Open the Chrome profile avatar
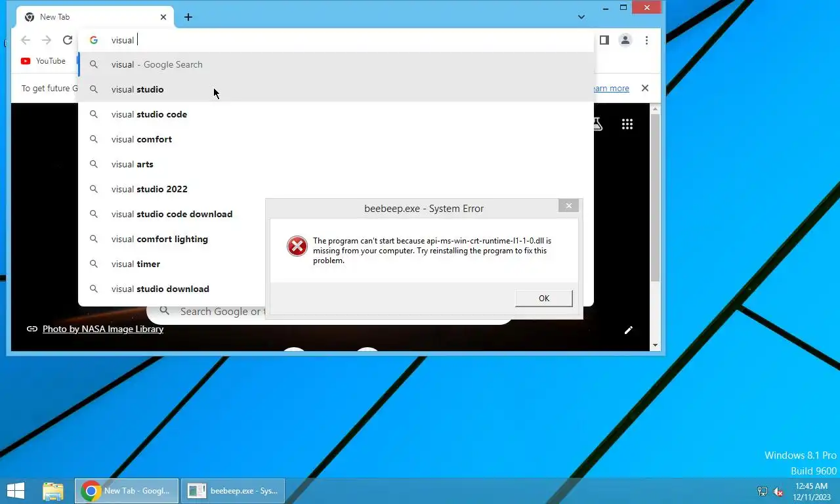The image size is (840, 504). click(625, 40)
